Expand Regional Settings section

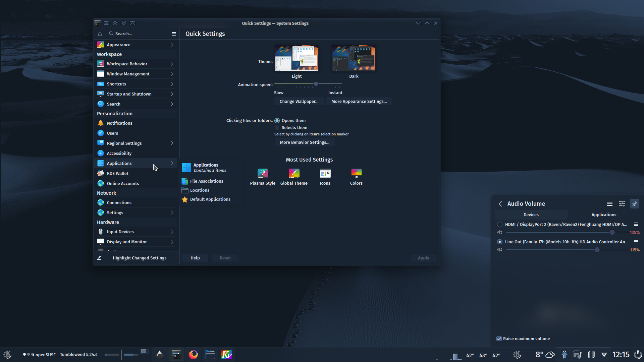(x=136, y=143)
